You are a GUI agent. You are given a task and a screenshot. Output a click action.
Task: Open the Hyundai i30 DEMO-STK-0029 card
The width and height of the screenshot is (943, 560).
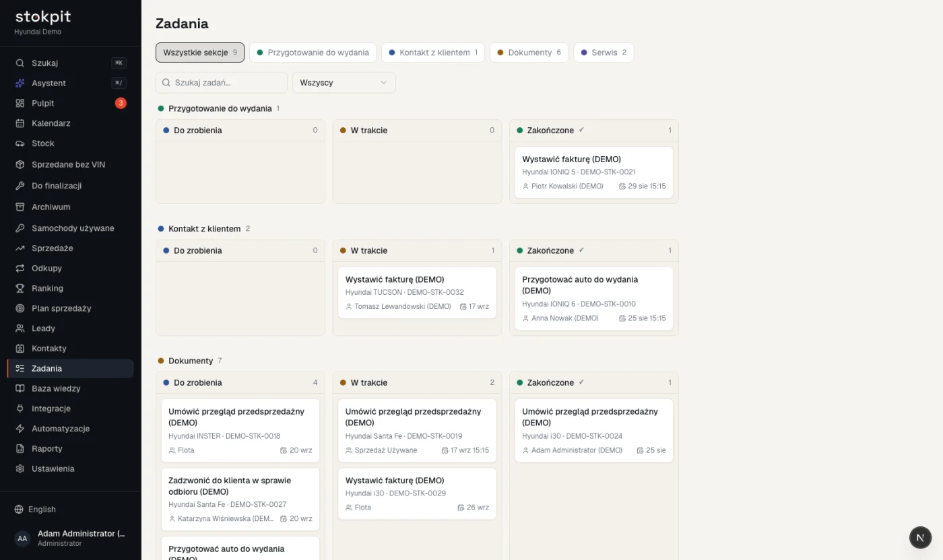click(x=418, y=494)
